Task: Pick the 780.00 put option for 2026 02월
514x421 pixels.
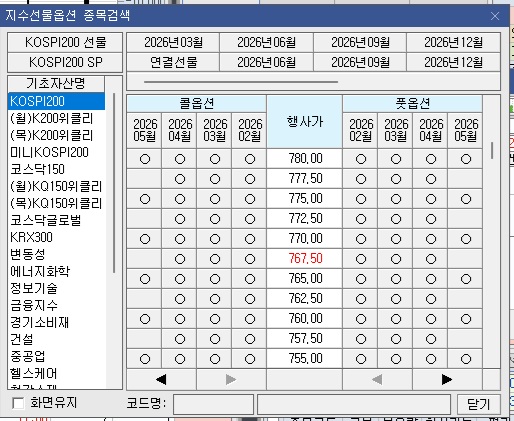Action: coord(361,159)
